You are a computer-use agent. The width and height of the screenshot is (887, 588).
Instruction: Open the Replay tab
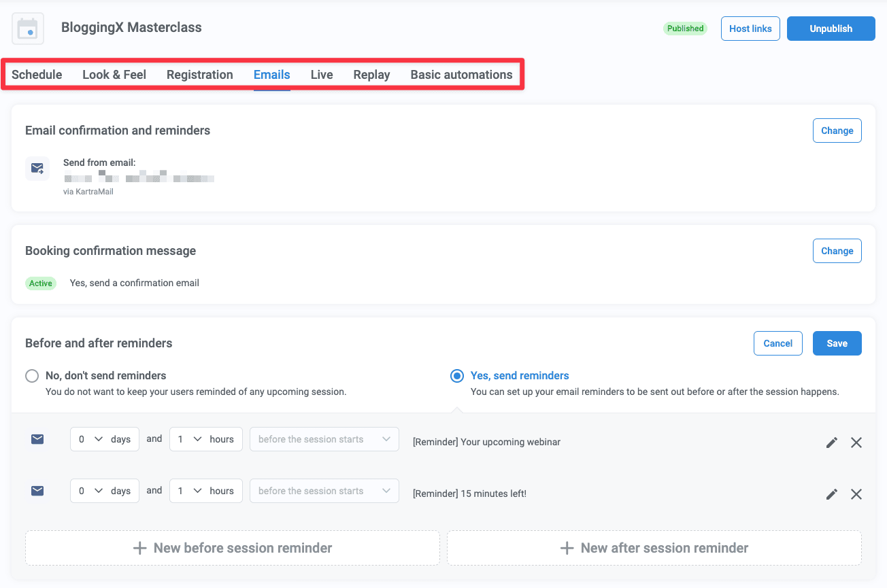pos(371,75)
